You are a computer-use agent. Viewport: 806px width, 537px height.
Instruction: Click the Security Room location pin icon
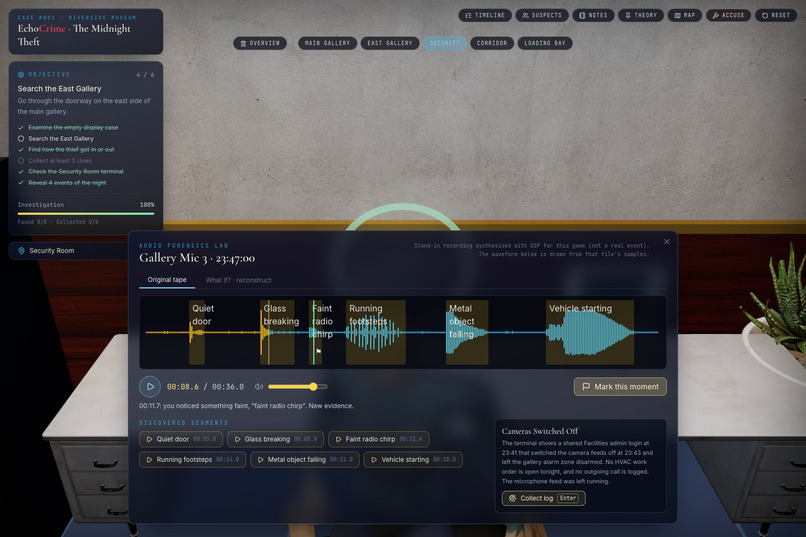pos(21,251)
